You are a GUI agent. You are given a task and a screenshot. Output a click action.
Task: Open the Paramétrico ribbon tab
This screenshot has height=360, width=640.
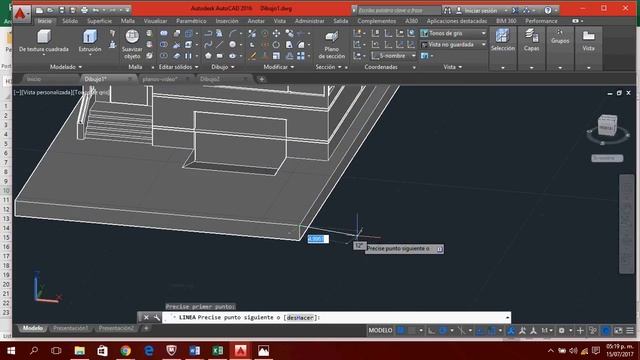[191, 21]
